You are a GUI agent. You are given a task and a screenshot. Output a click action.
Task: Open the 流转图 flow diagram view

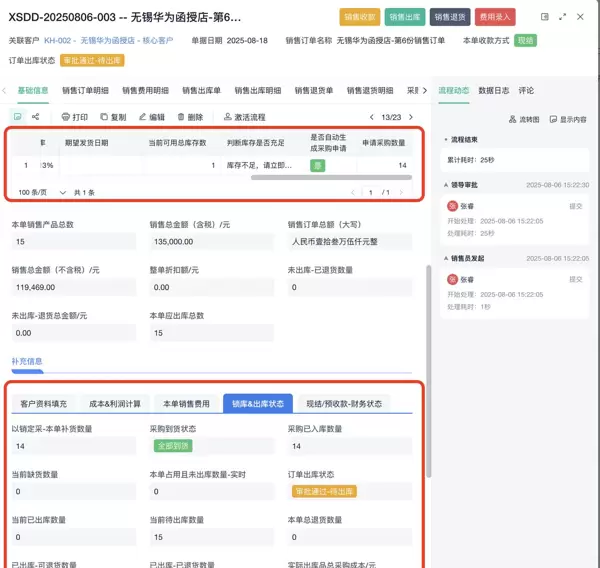tap(524, 119)
